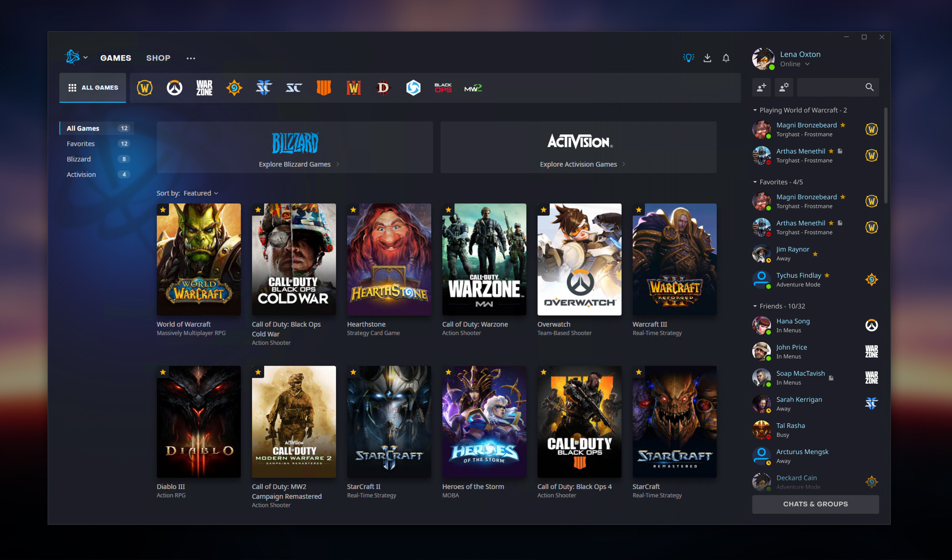952x560 pixels.
Task: Select the Blizzard games tab
Action: click(x=79, y=159)
